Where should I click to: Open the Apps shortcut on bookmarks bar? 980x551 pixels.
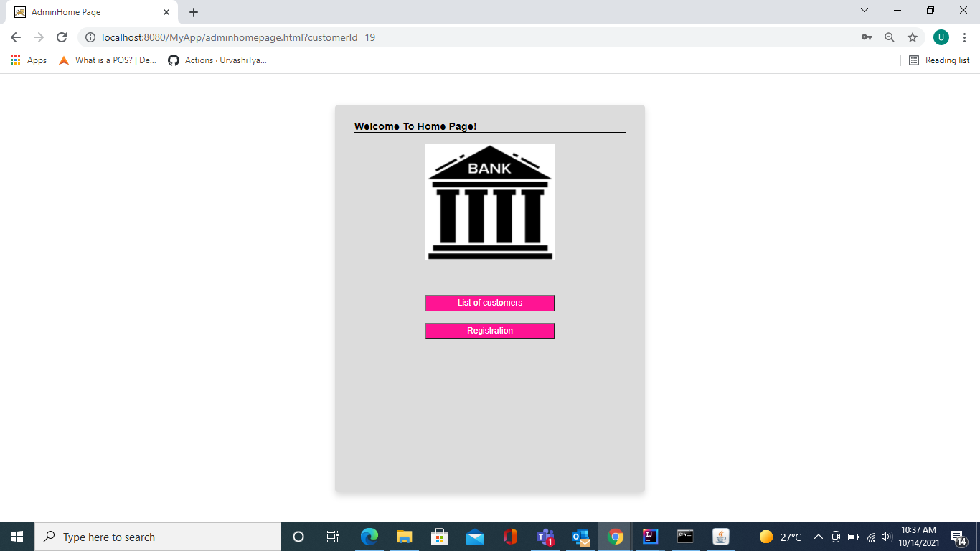[29, 60]
